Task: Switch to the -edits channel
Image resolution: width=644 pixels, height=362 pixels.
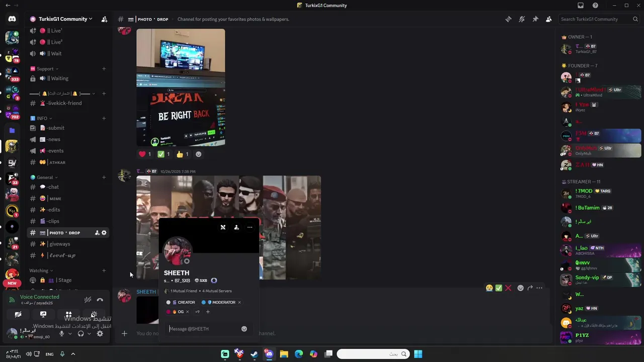Action: (x=68, y=210)
